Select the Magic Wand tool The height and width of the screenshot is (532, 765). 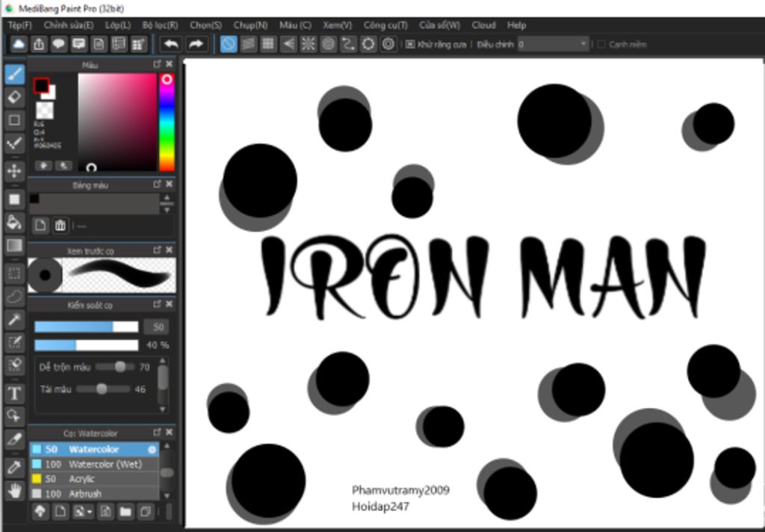click(x=15, y=320)
